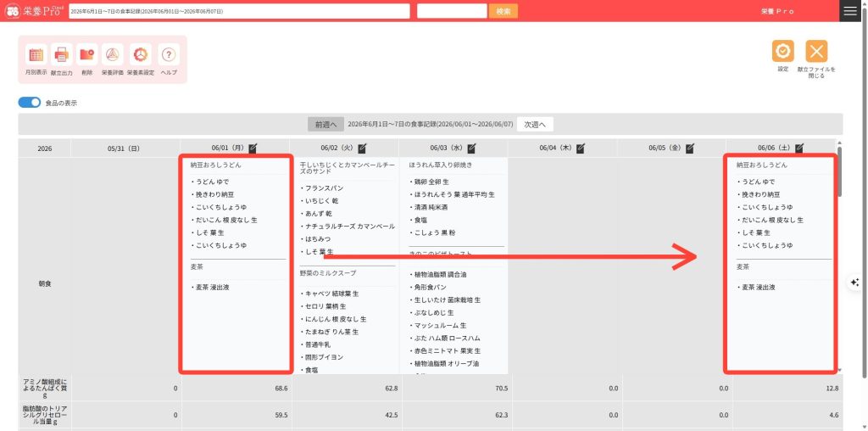Click the 05/31 (日) column header
Image resolution: width=868 pixels, height=431 pixels.
pyautogui.click(x=124, y=148)
